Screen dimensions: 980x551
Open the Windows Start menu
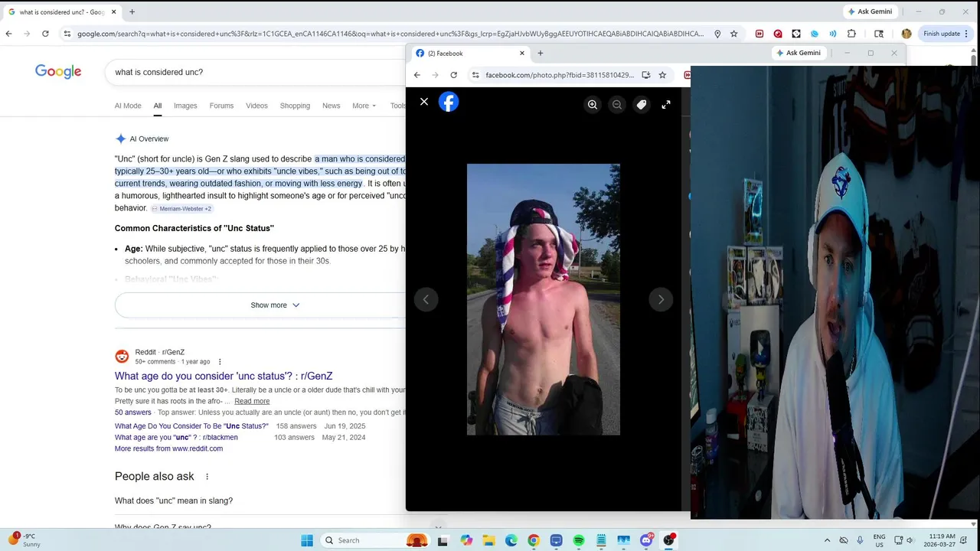coord(307,540)
